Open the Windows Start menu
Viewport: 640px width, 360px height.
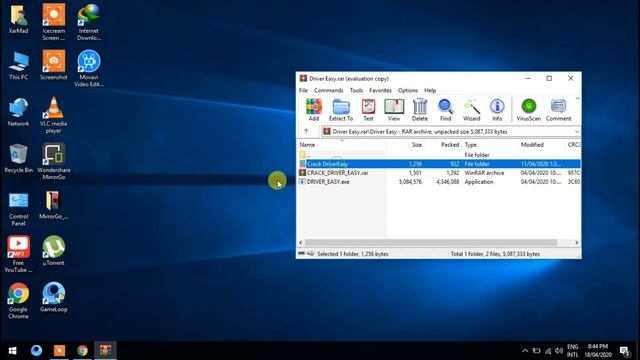click(12, 351)
